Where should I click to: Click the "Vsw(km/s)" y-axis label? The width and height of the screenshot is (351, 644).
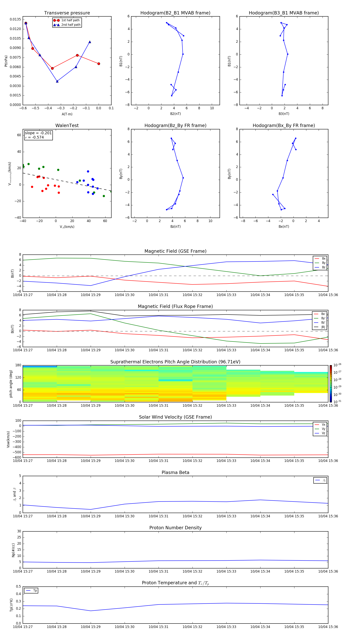8,439
